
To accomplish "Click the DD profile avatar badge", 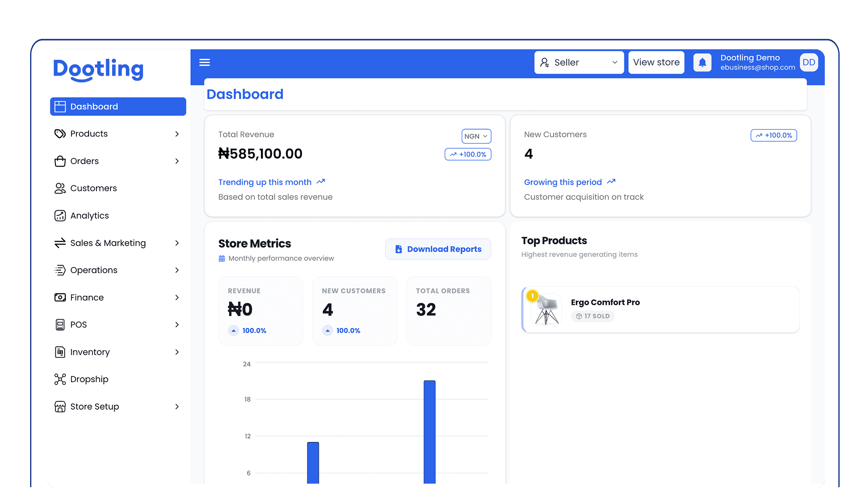I will (x=809, y=62).
